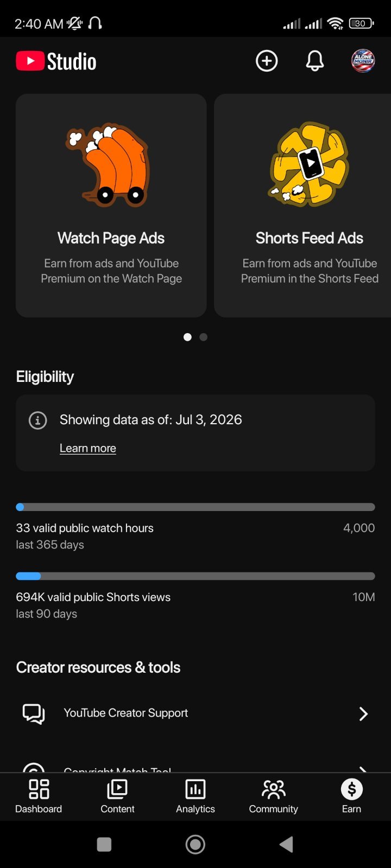Open the channel profile avatar
The image size is (391, 868).
click(x=363, y=61)
